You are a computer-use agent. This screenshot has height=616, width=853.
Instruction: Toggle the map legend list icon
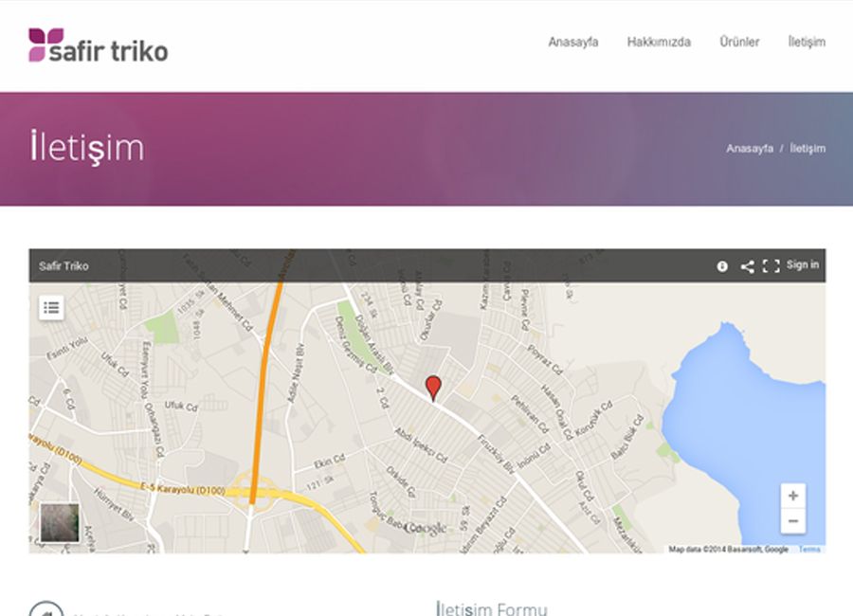click(x=51, y=307)
